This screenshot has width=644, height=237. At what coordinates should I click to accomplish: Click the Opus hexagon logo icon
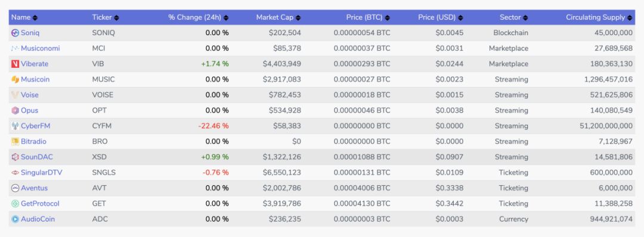15,110
